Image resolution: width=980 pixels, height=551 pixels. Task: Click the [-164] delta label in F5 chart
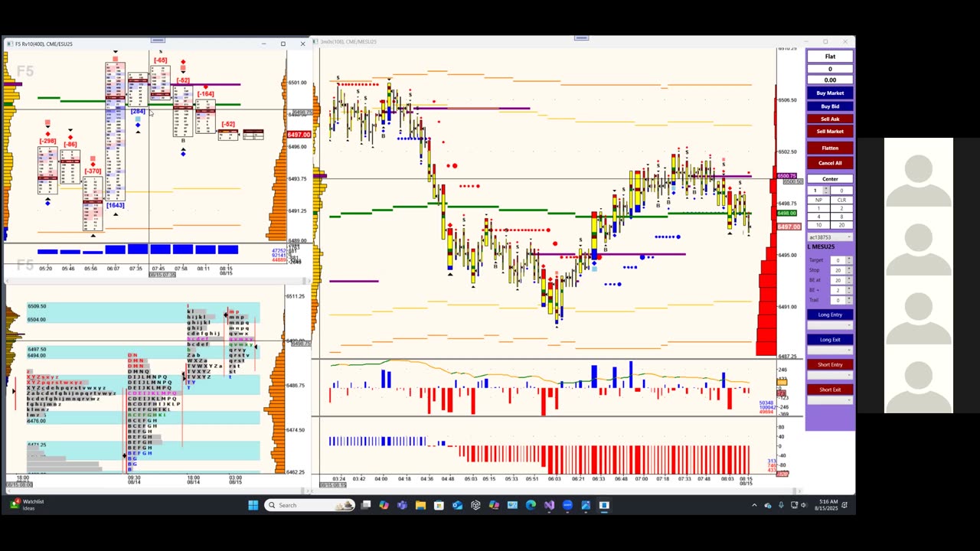coord(205,94)
